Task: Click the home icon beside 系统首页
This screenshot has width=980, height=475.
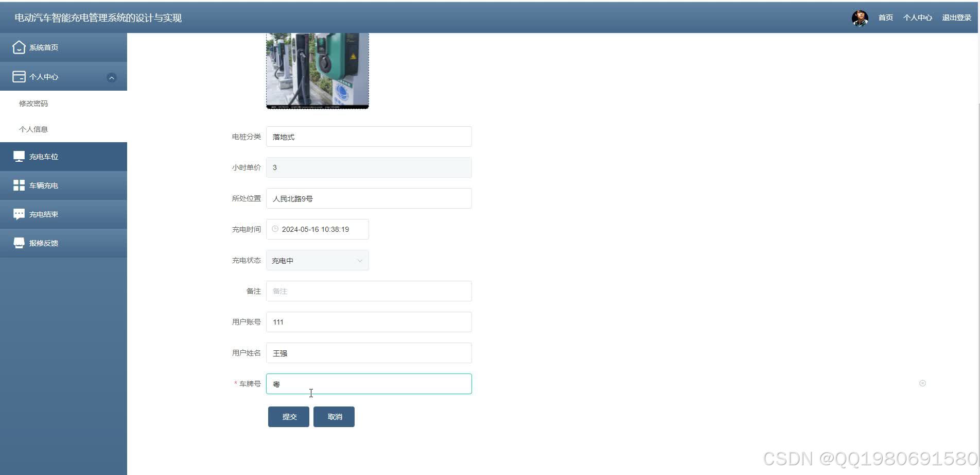Action: coord(19,47)
